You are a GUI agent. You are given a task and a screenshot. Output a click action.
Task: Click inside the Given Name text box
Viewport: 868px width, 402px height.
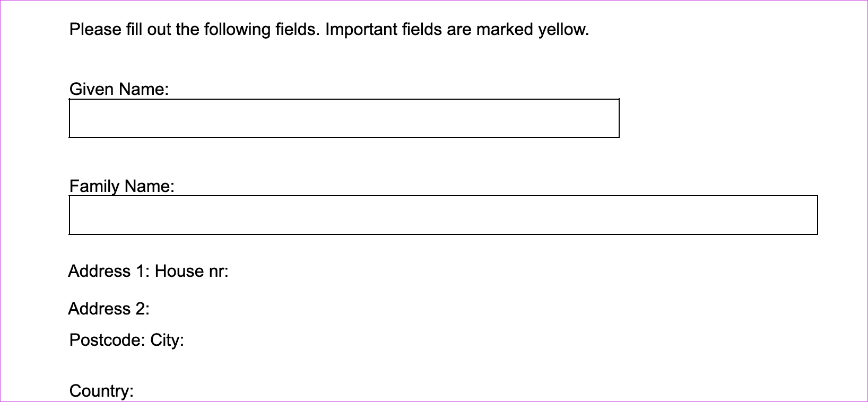[344, 118]
